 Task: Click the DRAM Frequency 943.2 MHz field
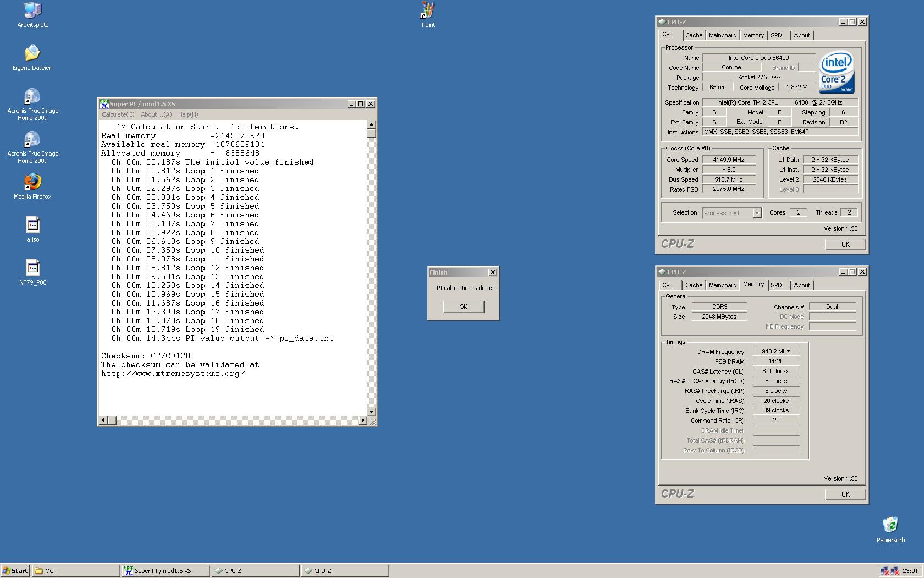776,351
